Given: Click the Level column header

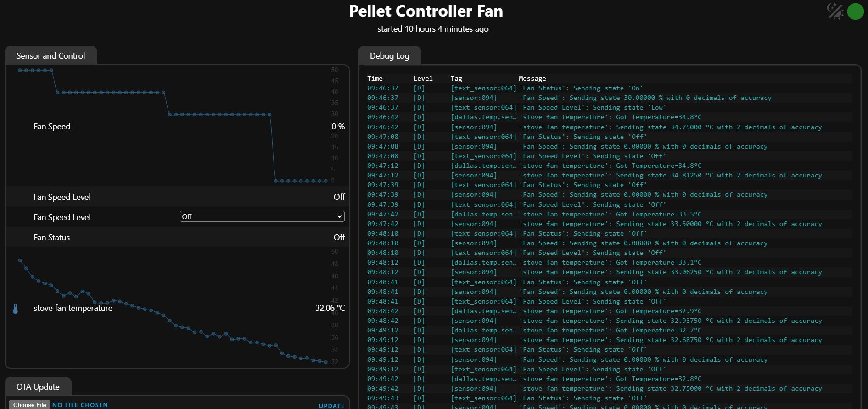Looking at the screenshot, I should 423,78.
